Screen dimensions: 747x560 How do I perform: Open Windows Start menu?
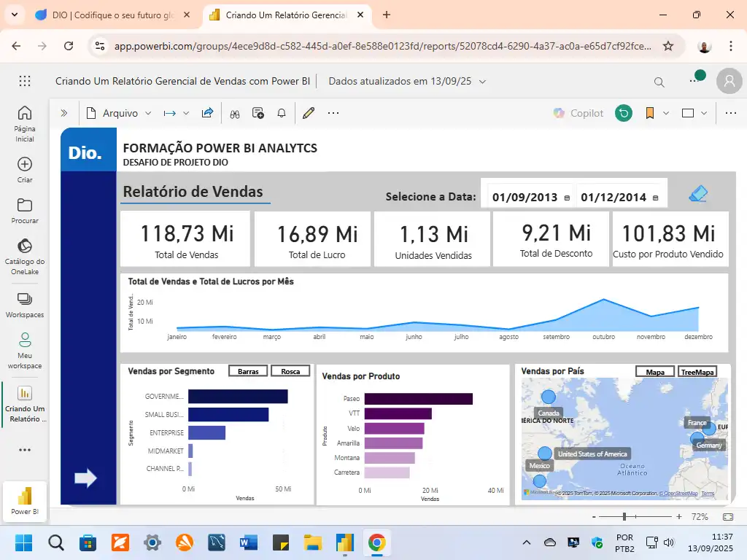coord(24,542)
